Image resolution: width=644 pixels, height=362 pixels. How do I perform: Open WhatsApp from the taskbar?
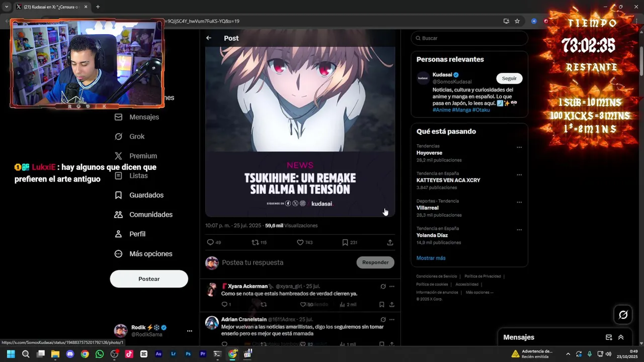(x=100, y=354)
